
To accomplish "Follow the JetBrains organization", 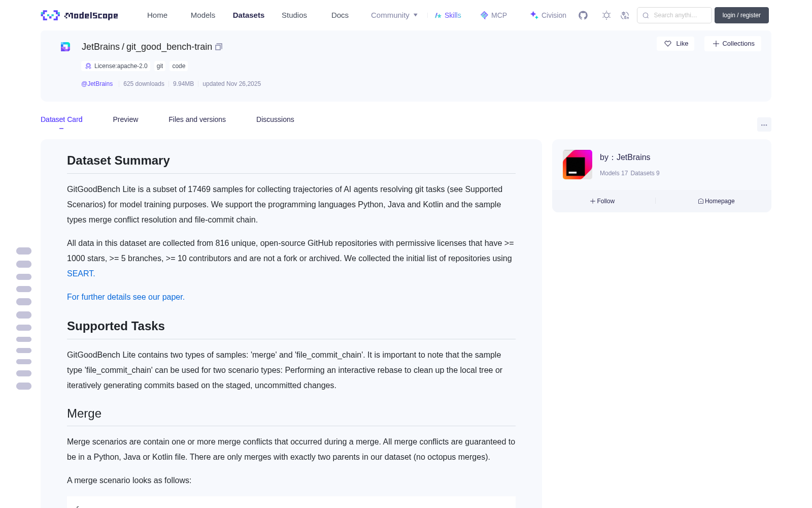I will [602, 201].
